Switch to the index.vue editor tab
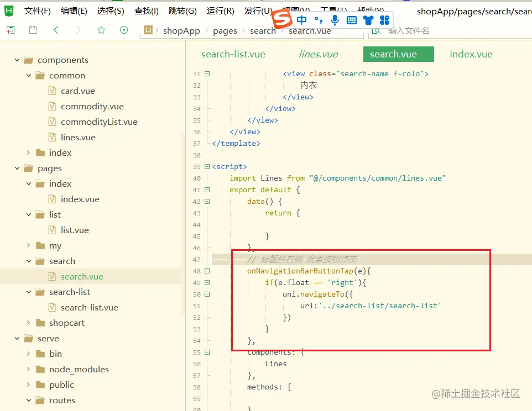 (x=471, y=54)
